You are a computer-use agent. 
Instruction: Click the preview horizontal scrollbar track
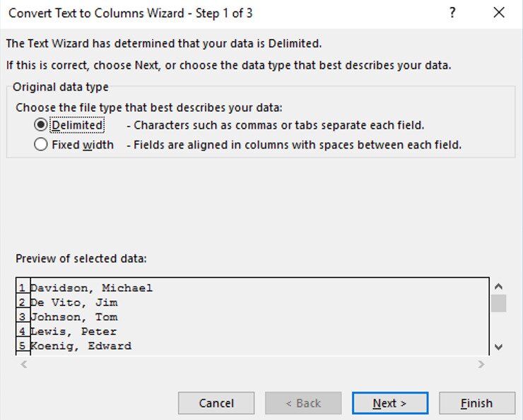coord(252,365)
